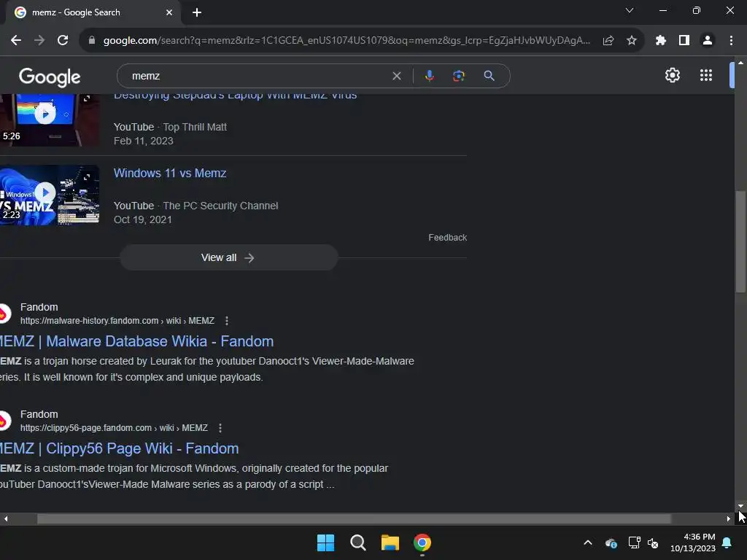Share this page from address bar
Image resolution: width=747 pixels, height=560 pixels.
click(608, 41)
